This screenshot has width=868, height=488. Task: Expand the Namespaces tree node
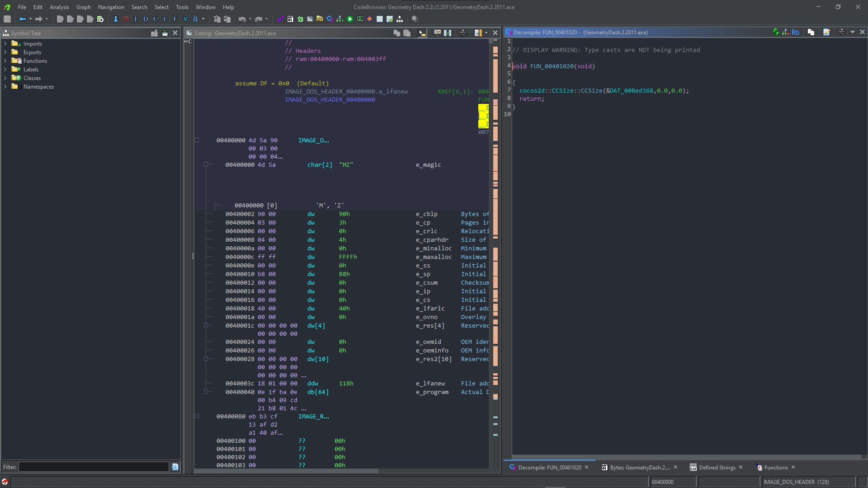[x=5, y=87]
